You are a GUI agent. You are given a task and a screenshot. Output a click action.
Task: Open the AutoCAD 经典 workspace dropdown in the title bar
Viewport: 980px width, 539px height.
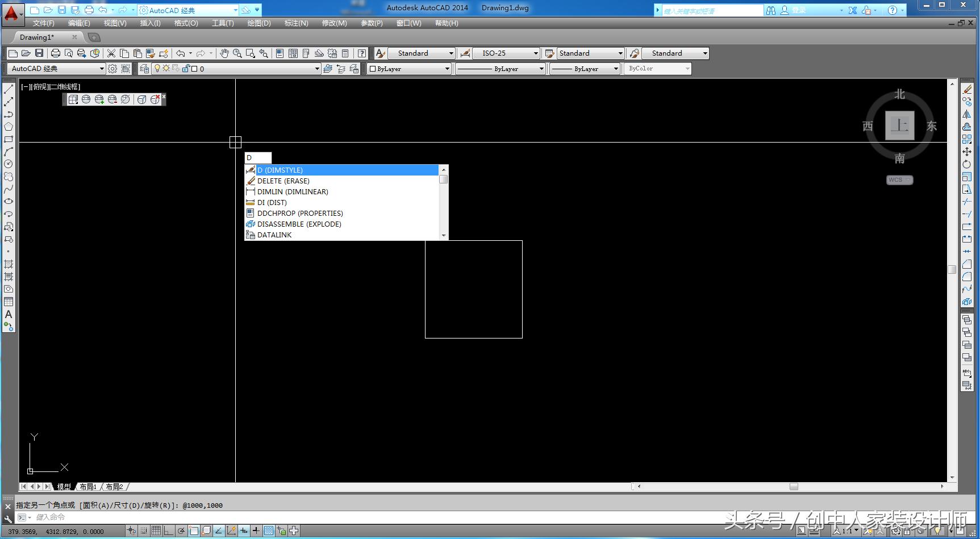click(189, 10)
